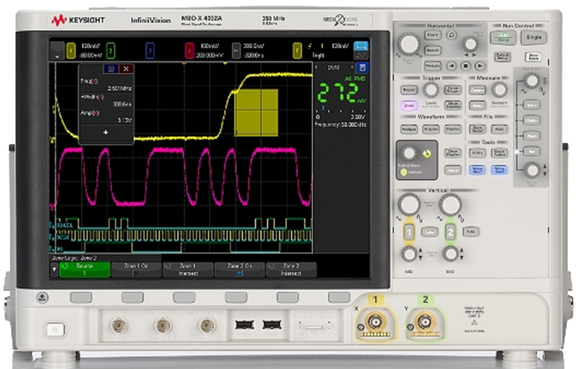This screenshot has width=588, height=369.
Task: Tap the gray horizontal timebase indicator
Action: coord(236,50)
